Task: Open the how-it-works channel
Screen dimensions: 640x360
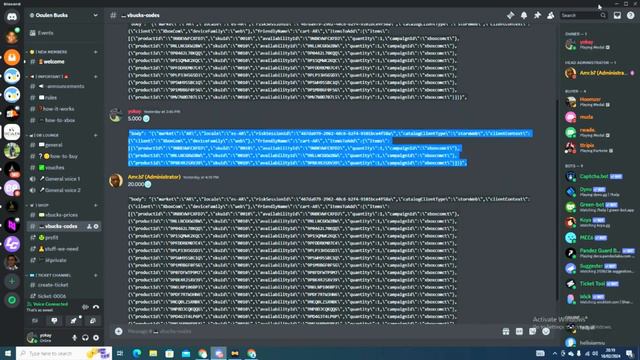Action: coord(63,109)
